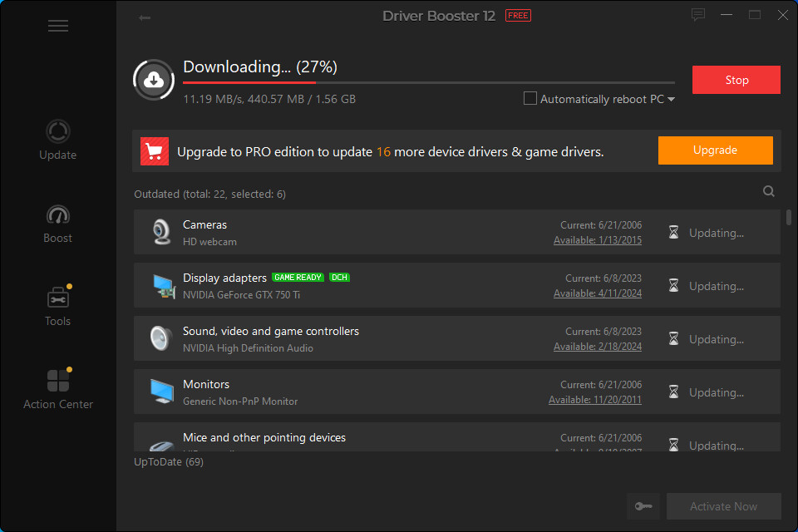Click the download cloud progress icon
This screenshot has height=532, width=798.
(x=154, y=80)
